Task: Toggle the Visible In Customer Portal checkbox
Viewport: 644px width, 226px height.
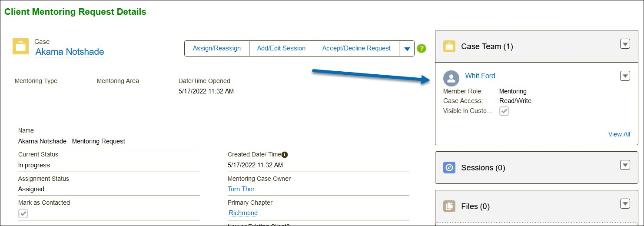Action: point(504,111)
